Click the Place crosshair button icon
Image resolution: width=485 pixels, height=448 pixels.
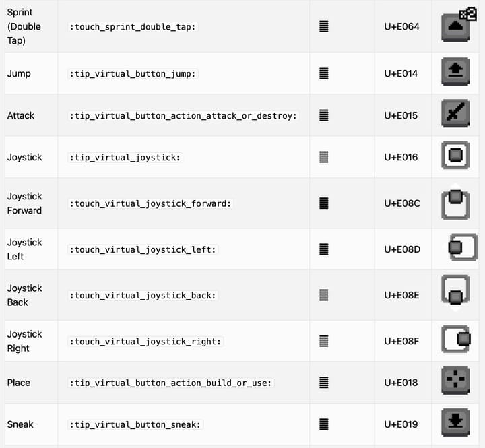coord(455,381)
